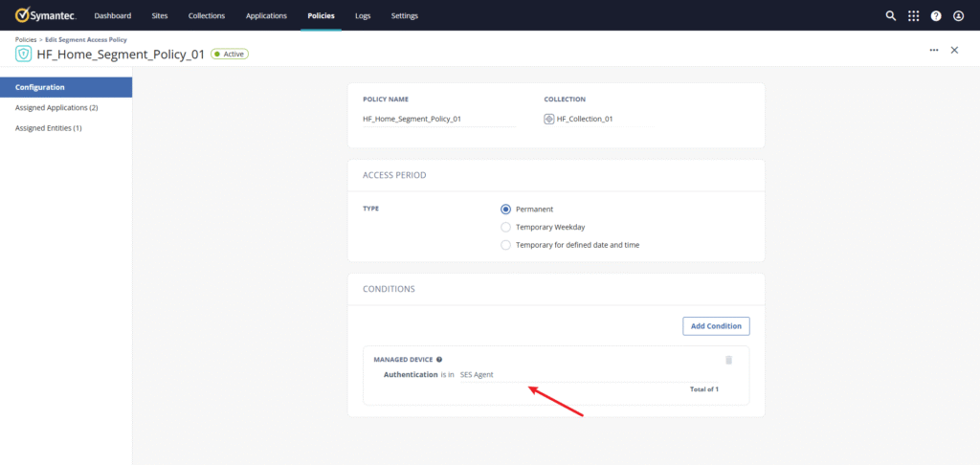Click the search magnifier icon
The width and height of the screenshot is (980, 465).
[890, 15]
